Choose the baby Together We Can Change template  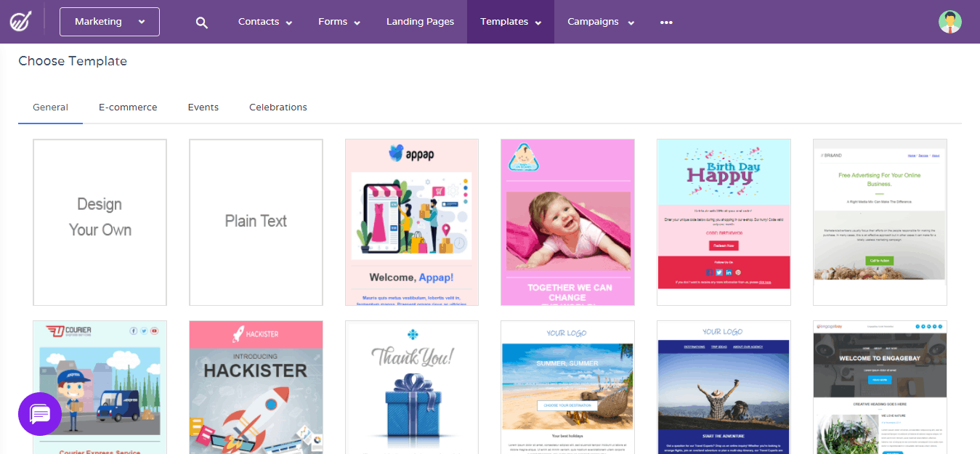point(567,222)
